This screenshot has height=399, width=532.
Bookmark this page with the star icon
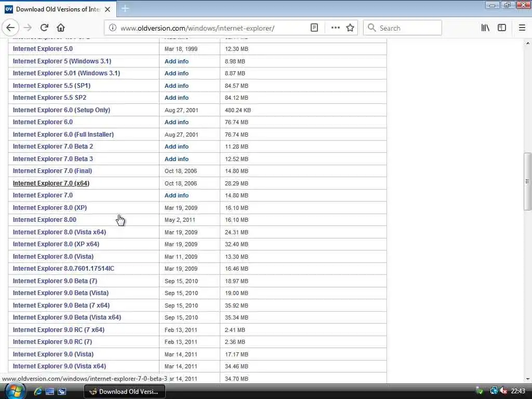(350, 28)
